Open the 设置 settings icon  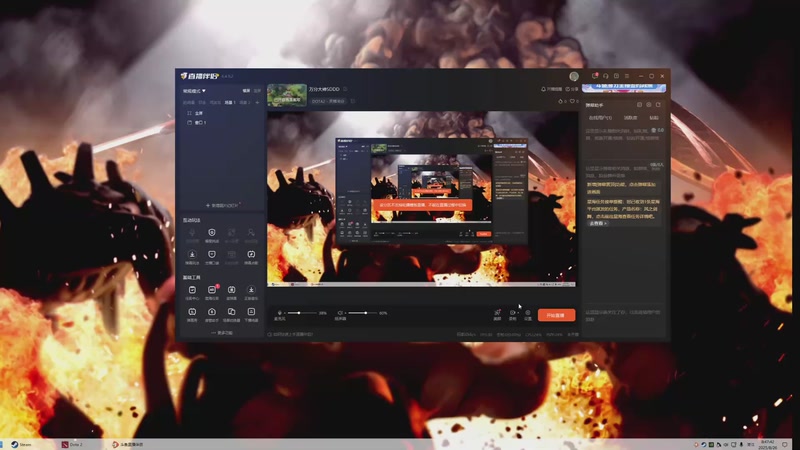(528, 314)
